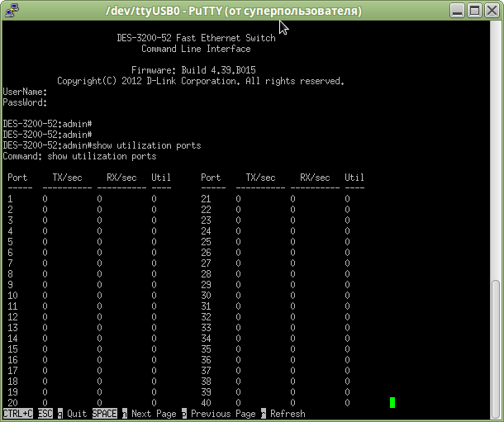Click the CTRL+C key hint
The width and height of the screenshot is (504, 422).
[17, 414]
